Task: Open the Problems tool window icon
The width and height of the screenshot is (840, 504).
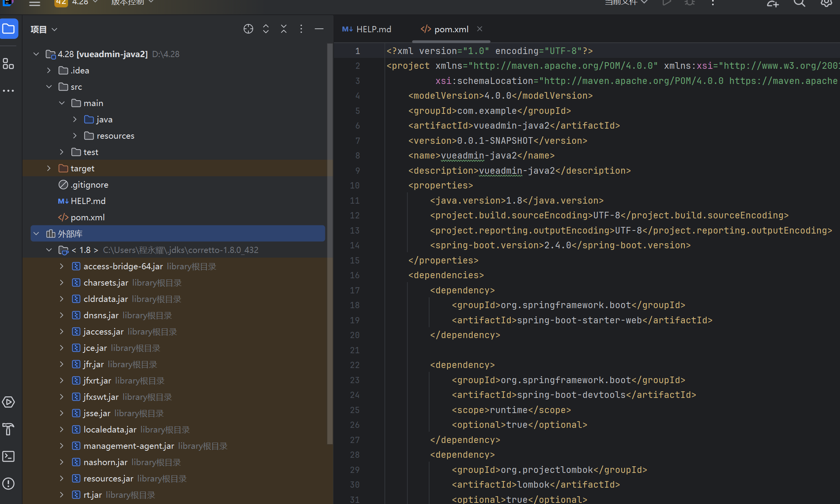Action: pyautogui.click(x=9, y=483)
